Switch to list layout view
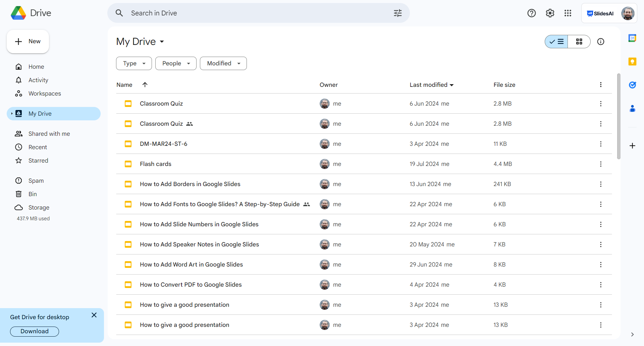This screenshot has width=644, height=346. click(x=557, y=42)
